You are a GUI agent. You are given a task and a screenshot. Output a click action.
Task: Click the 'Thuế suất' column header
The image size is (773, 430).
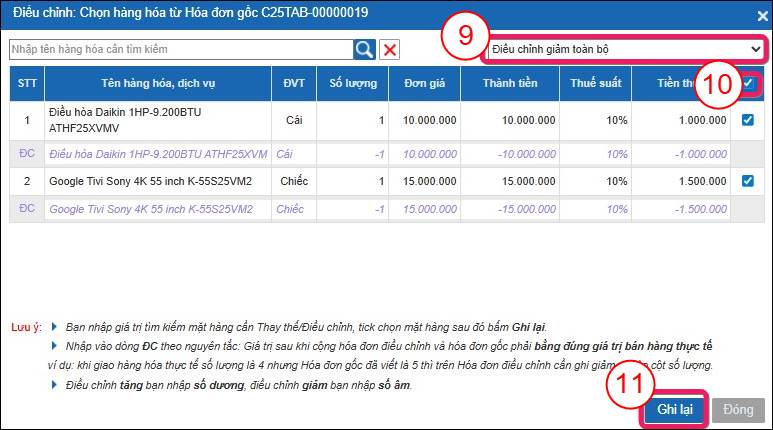point(594,84)
